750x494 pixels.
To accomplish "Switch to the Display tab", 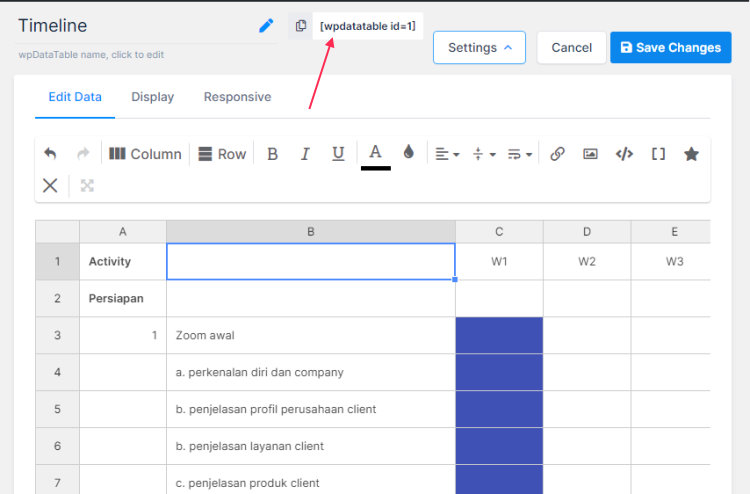I will 153,97.
